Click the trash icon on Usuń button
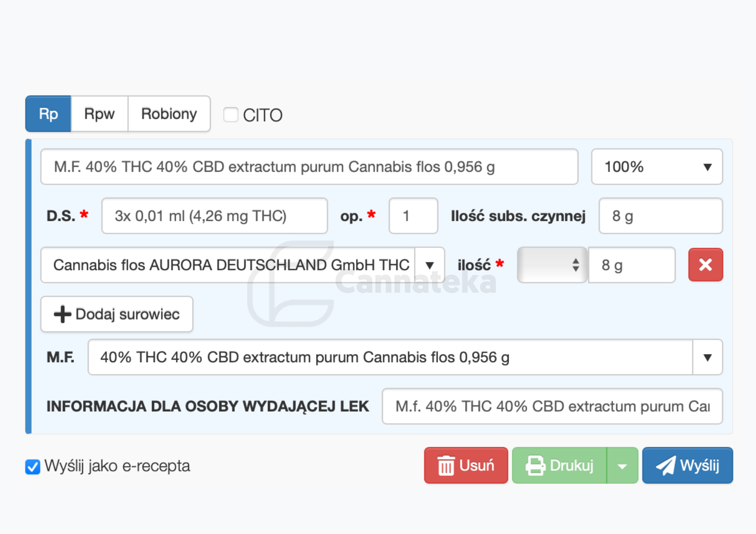Viewport: 756px width, 534px height. (446, 466)
